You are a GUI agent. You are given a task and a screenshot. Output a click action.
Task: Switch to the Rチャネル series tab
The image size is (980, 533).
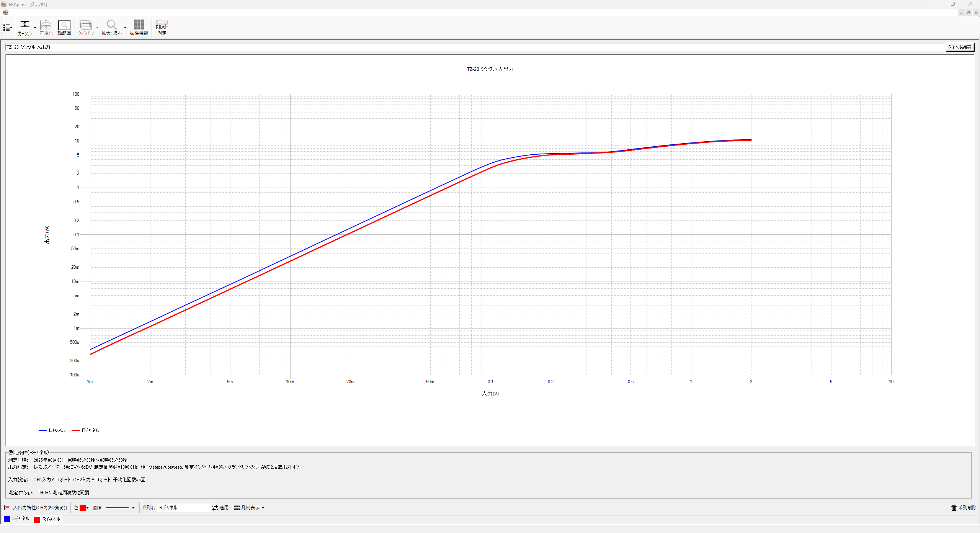coord(47,519)
